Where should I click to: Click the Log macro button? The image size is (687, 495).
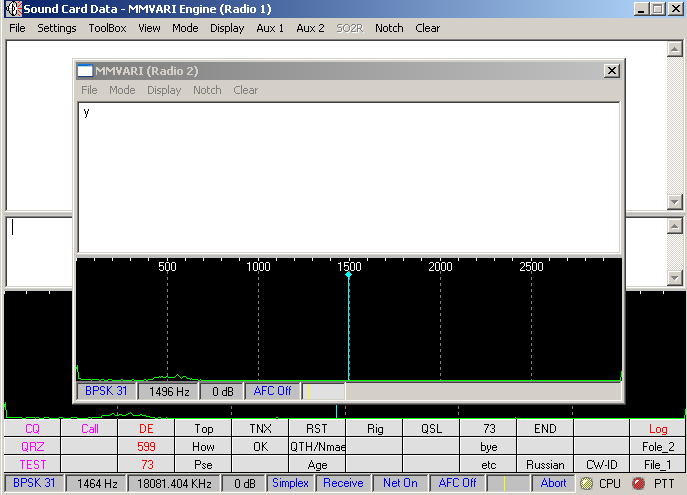658,428
